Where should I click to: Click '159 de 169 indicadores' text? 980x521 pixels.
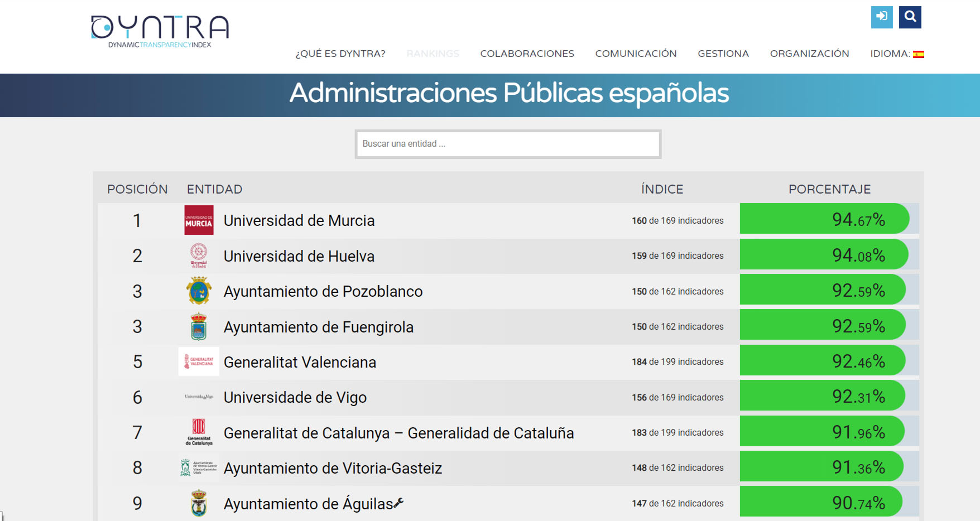(678, 255)
